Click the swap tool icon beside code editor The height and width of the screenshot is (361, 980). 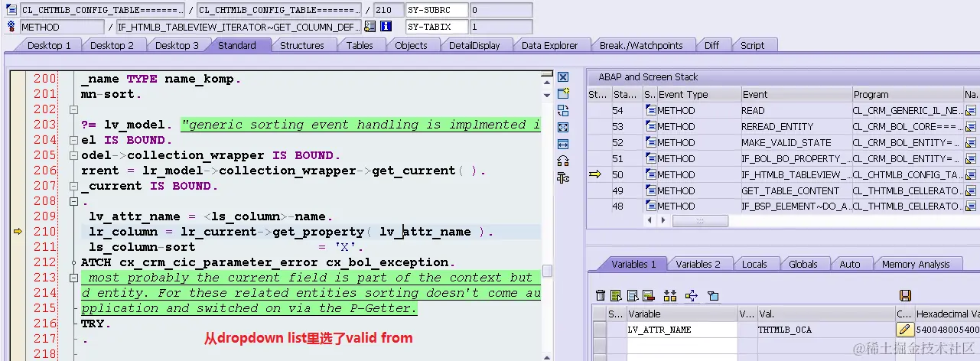(563, 110)
